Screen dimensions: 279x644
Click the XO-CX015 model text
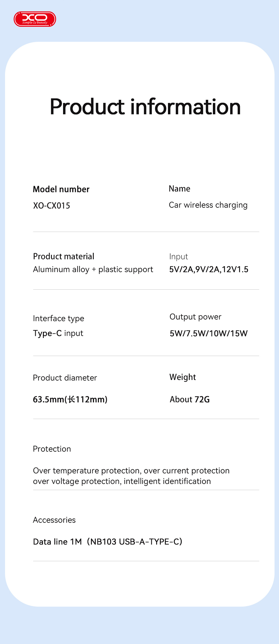tap(52, 206)
